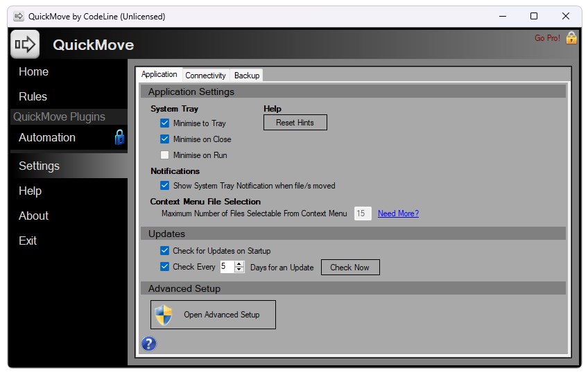The height and width of the screenshot is (375, 588).
Task: Click the Go Pro padlock icon
Action: pyautogui.click(x=571, y=38)
